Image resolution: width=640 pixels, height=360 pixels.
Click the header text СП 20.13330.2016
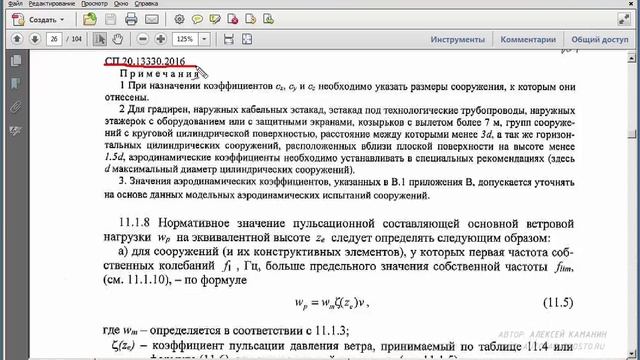pyautogui.click(x=145, y=61)
